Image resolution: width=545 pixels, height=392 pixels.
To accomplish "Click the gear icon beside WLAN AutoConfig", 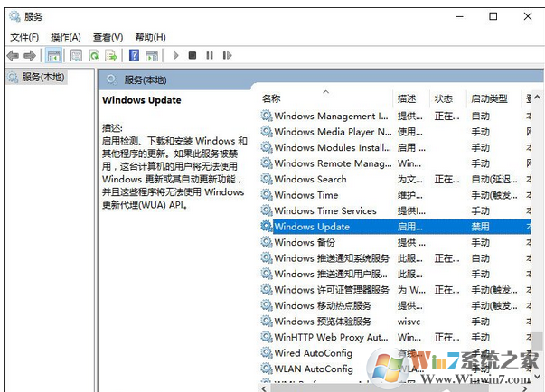I will pos(267,369).
